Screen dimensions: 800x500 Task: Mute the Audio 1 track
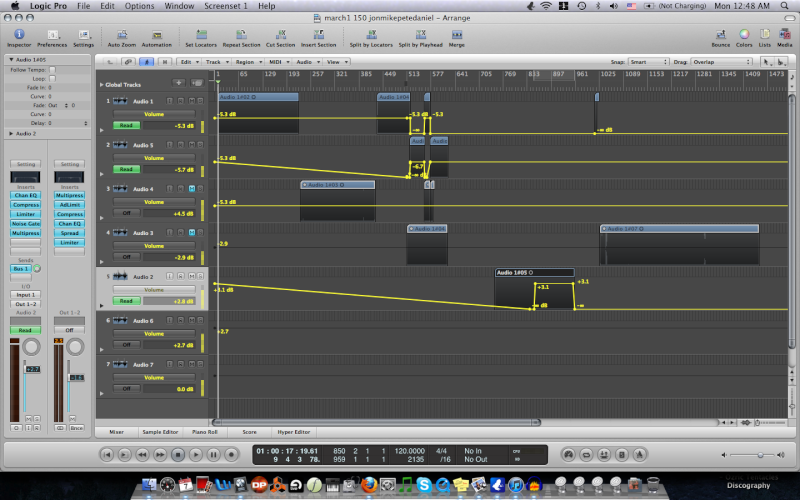pyautogui.click(x=192, y=101)
